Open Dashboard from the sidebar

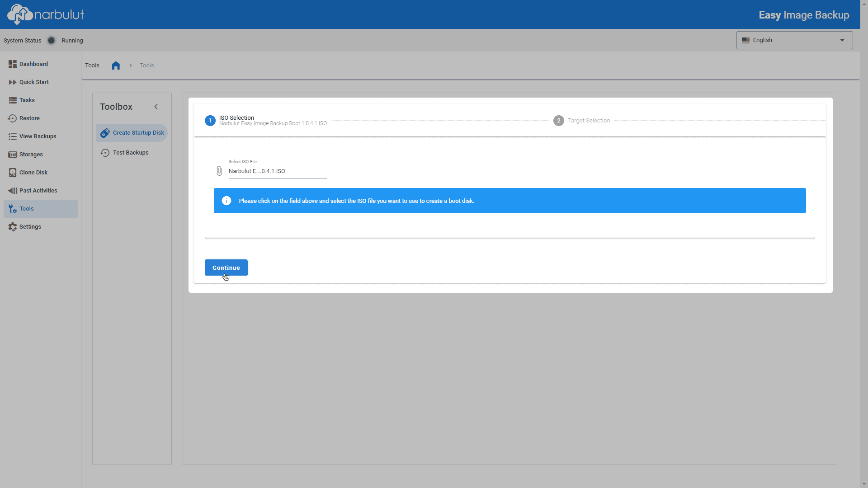[41, 64]
